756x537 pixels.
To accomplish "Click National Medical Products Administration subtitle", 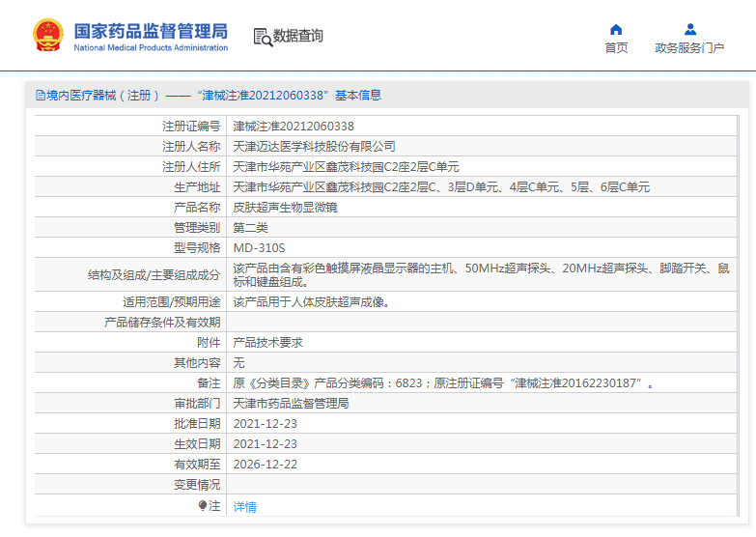I will [151, 47].
